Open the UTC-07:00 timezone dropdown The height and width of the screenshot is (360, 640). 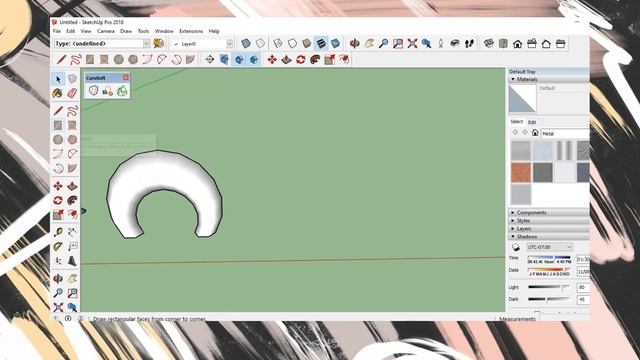point(549,247)
